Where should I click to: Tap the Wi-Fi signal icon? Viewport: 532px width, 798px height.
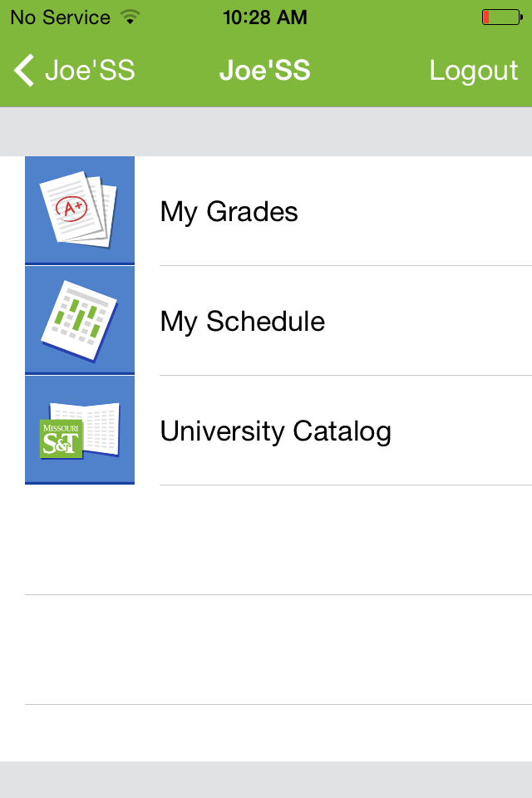pos(131,17)
